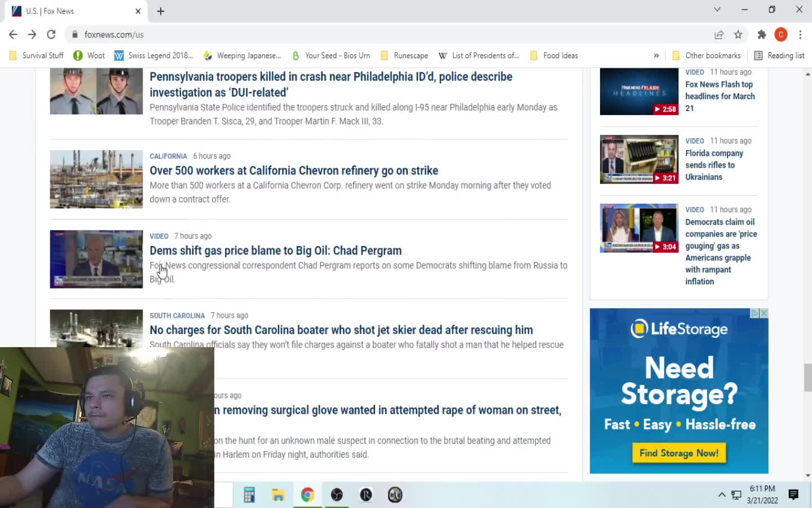This screenshot has width=812, height=508.
Task: Open Florida company sends rifles link
Action: pyautogui.click(x=714, y=165)
